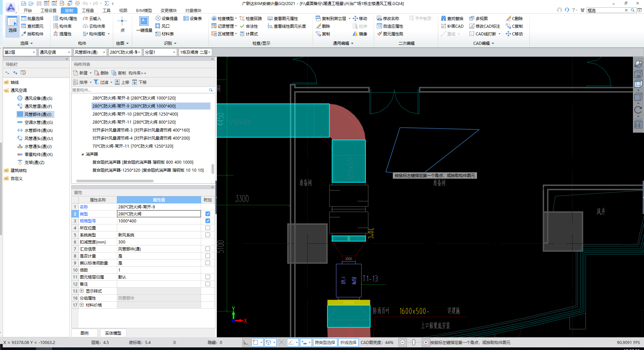Check 附加 box for 备注 row
This screenshot has width=644, height=350.
(208, 284)
